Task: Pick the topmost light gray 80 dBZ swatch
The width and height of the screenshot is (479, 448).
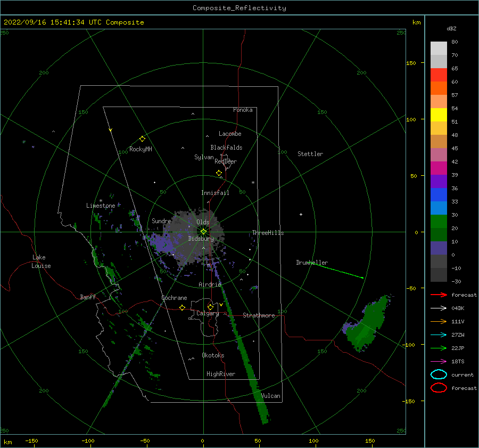Action: [439, 48]
